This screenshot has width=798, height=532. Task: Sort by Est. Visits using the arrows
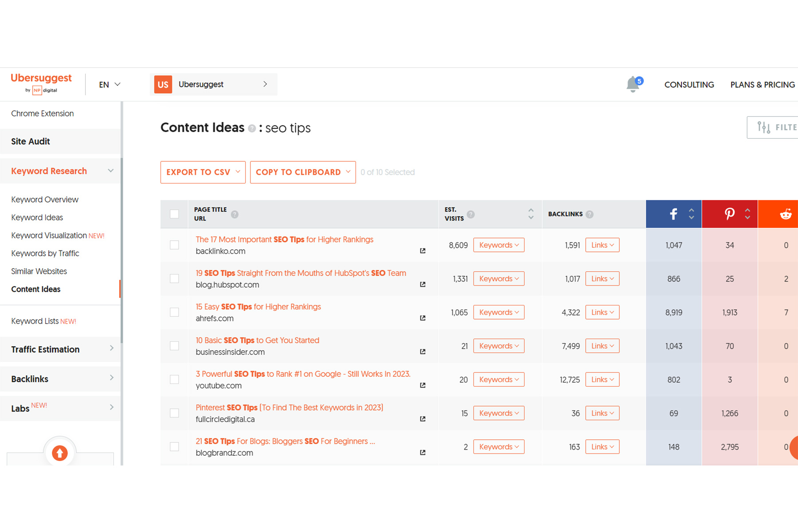tap(531, 214)
